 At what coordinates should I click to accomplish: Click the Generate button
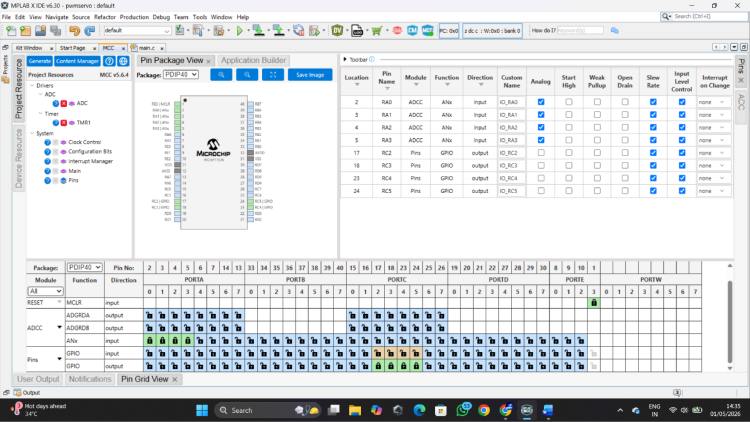[39, 61]
